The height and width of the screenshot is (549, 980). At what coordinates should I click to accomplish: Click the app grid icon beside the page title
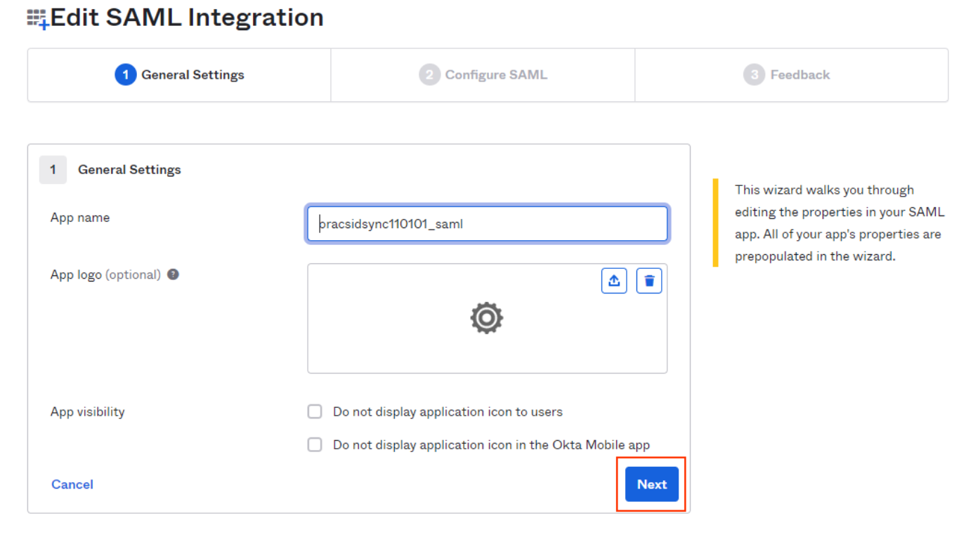(37, 19)
